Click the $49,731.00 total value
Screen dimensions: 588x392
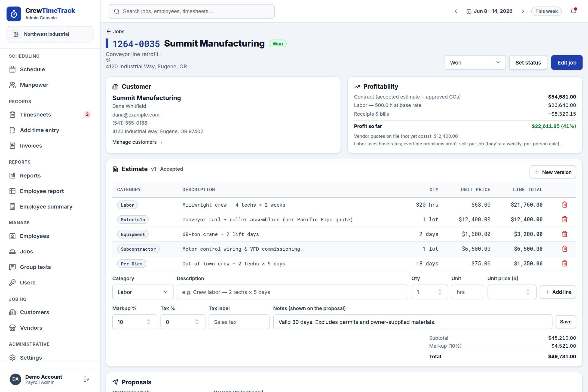(x=562, y=357)
